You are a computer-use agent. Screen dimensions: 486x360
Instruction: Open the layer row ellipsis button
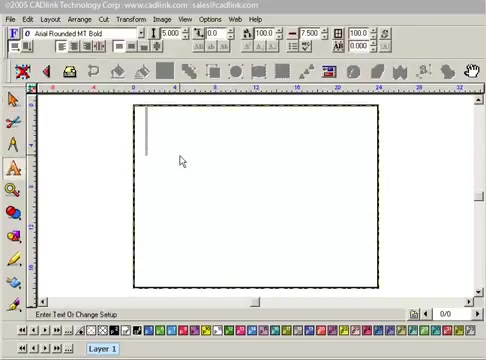pyautogui.click(x=68, y=349)
